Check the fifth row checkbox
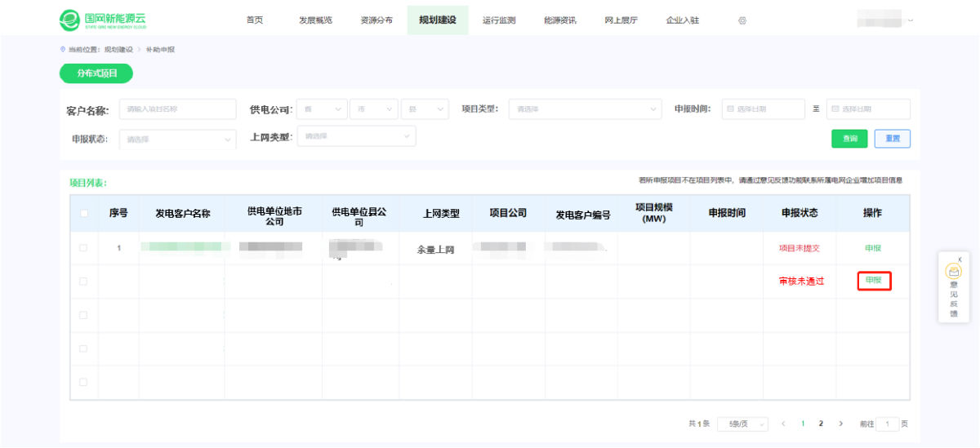 click(83, 382)
